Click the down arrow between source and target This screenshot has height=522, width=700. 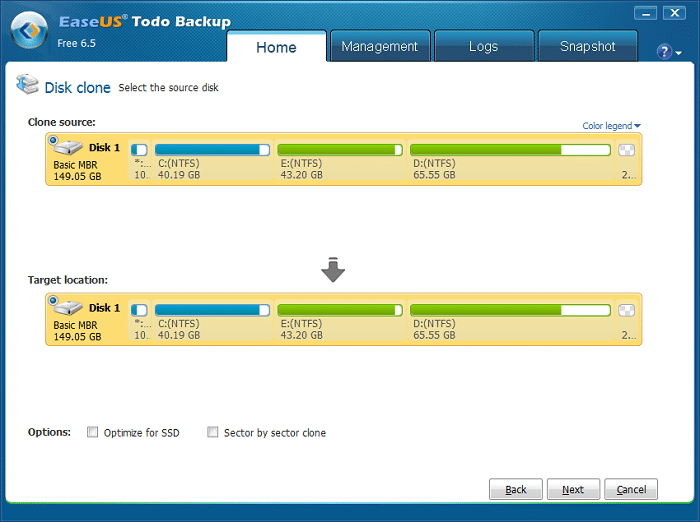[333, 270]
